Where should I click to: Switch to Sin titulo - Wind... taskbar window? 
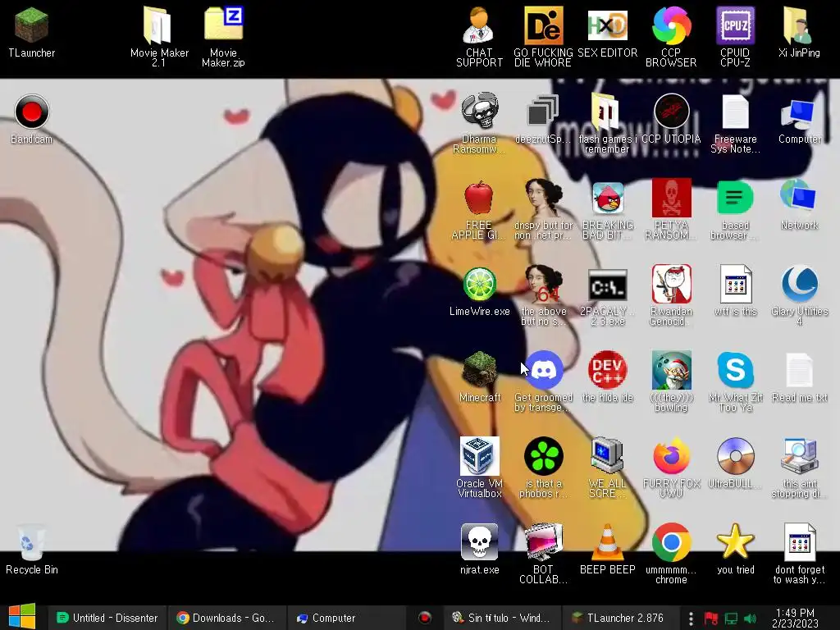503,618
